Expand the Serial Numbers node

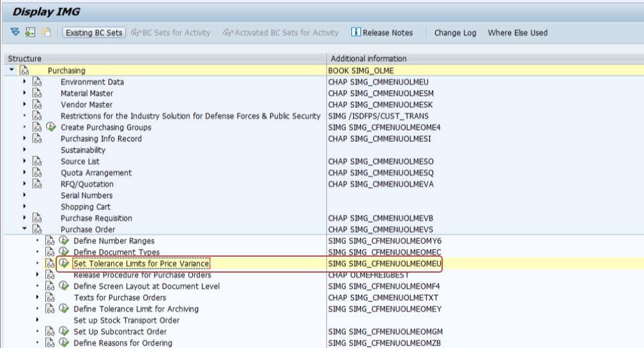click(x=25, y=195)
